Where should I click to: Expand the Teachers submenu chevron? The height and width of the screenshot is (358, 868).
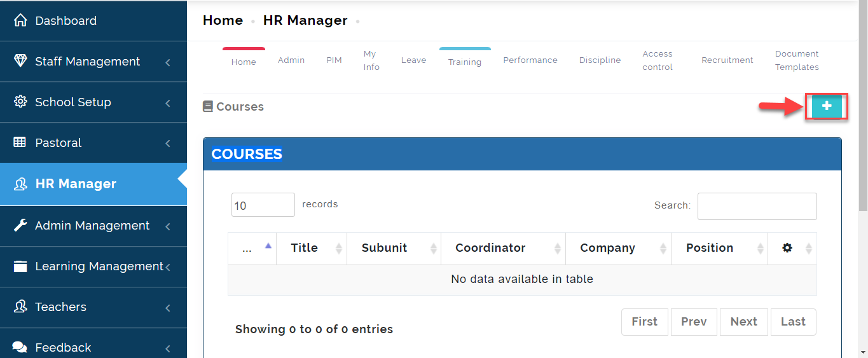pyautogui.click(x=168, y=308)
